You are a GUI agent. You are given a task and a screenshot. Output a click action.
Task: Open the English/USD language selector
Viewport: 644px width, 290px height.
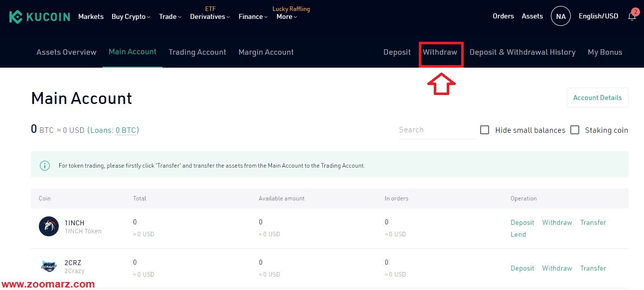598,16
